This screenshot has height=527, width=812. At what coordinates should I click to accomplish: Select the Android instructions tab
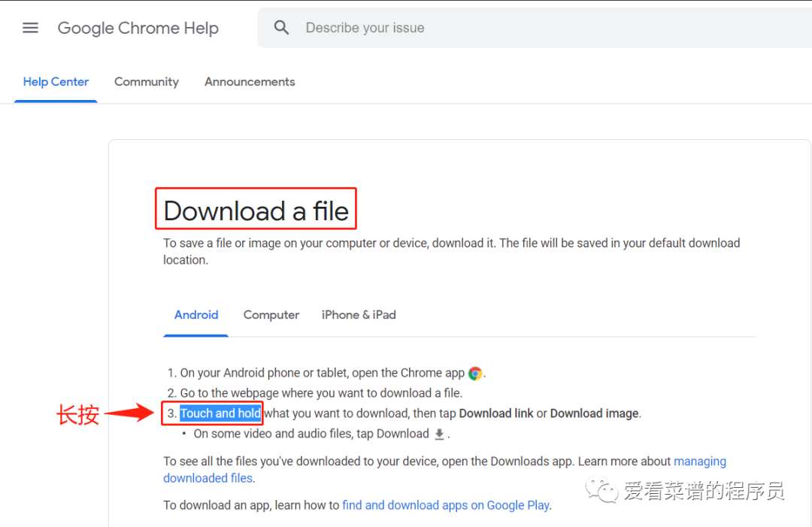(196, 315)
